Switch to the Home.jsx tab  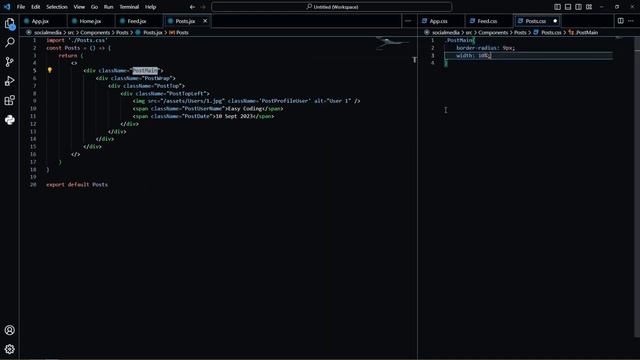tap(90, 21)
